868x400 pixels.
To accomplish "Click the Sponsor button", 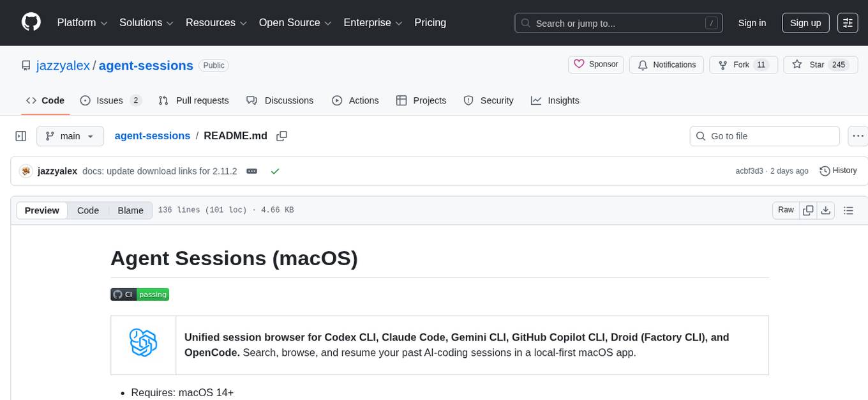I will pos(596,65).
